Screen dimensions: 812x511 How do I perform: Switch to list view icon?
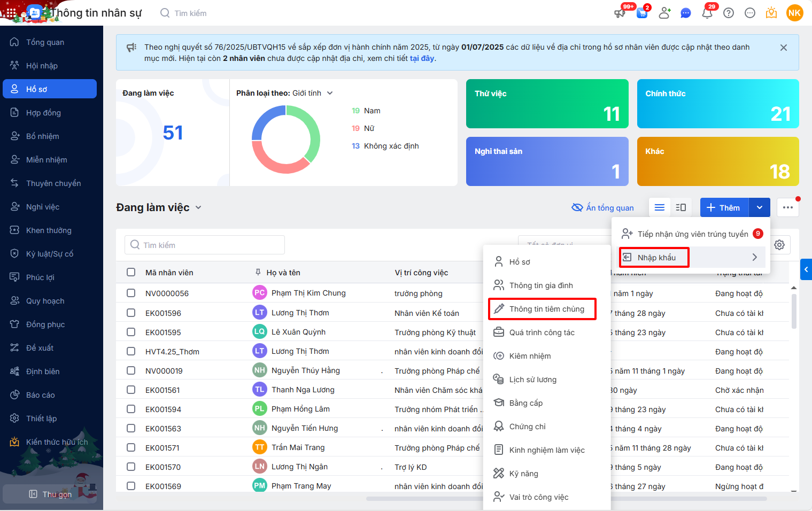point(660,207)
